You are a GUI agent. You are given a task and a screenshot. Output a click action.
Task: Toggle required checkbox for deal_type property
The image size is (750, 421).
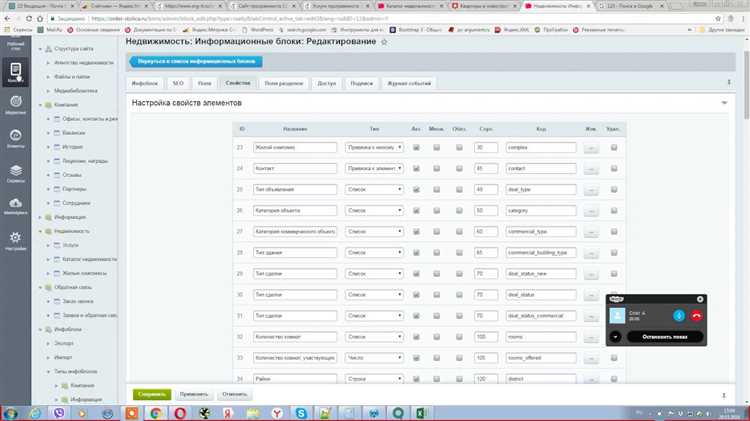point(459,190)
